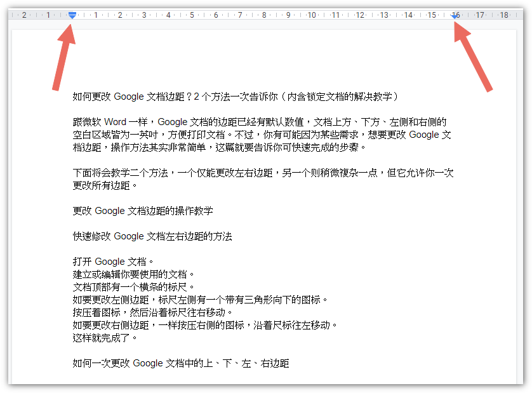This screenshot has width=532, height=393.
Task: Click ruler mark labeled 5
Action: click(192, 15)
